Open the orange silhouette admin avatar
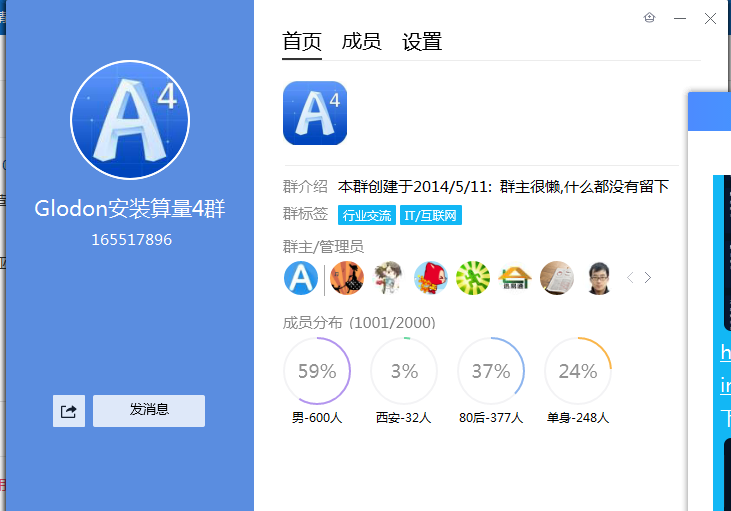Viewport: 731px width, 511px height. (x=347, y=278)
